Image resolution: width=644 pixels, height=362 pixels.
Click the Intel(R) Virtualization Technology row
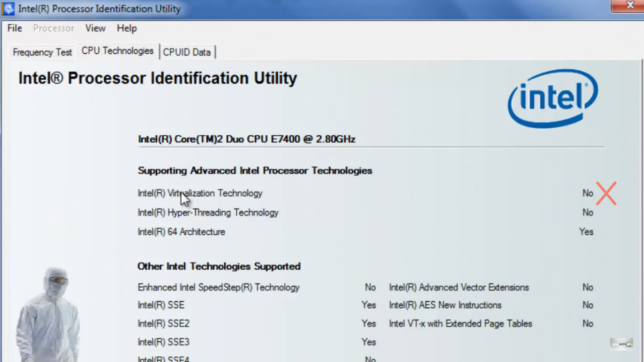tap(365, 193)
